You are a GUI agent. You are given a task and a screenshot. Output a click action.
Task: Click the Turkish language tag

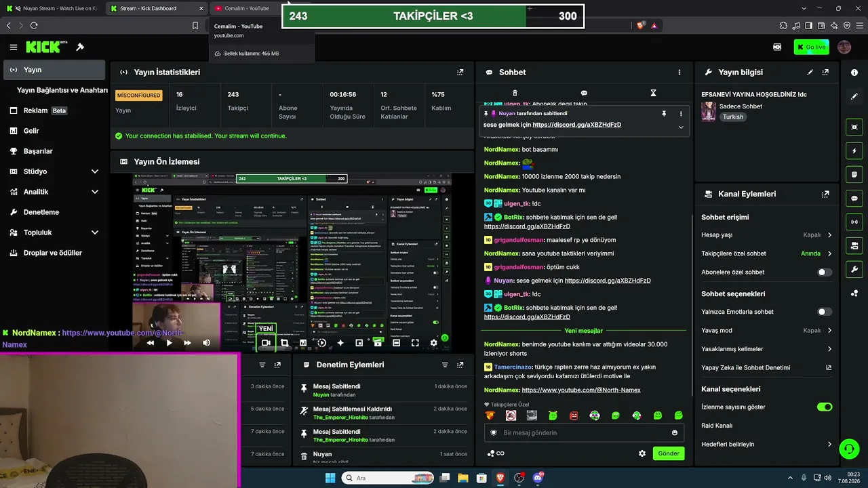pos(733,117)
